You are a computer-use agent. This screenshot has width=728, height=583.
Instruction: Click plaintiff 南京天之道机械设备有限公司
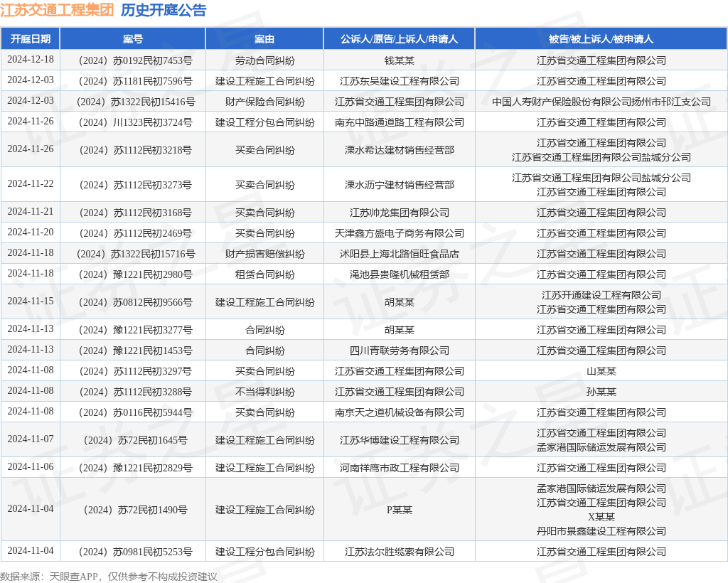(400, 412)
